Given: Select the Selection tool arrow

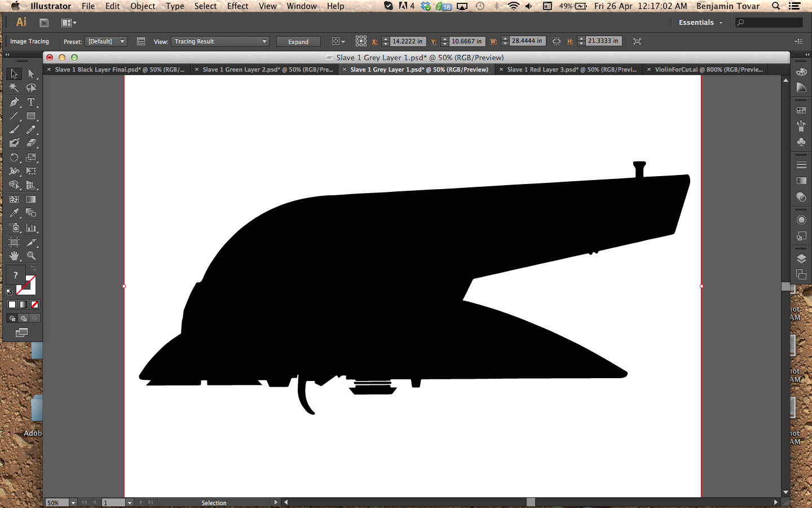Looking at the screenshot, I should click(14, 74).
